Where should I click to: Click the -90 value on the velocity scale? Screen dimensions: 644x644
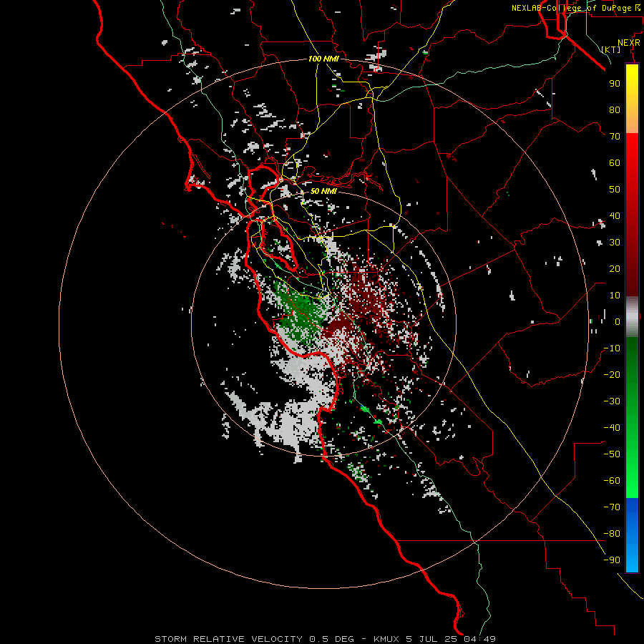pos(612,560)
